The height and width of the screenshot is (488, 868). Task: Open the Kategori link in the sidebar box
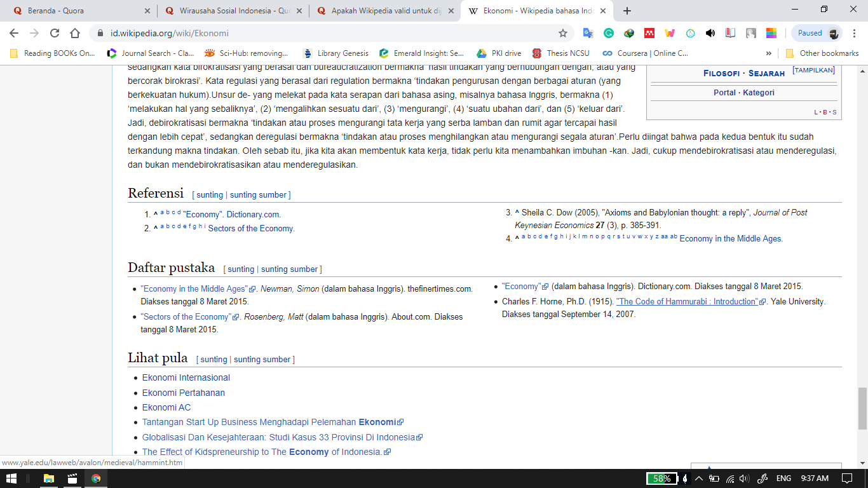759,93
